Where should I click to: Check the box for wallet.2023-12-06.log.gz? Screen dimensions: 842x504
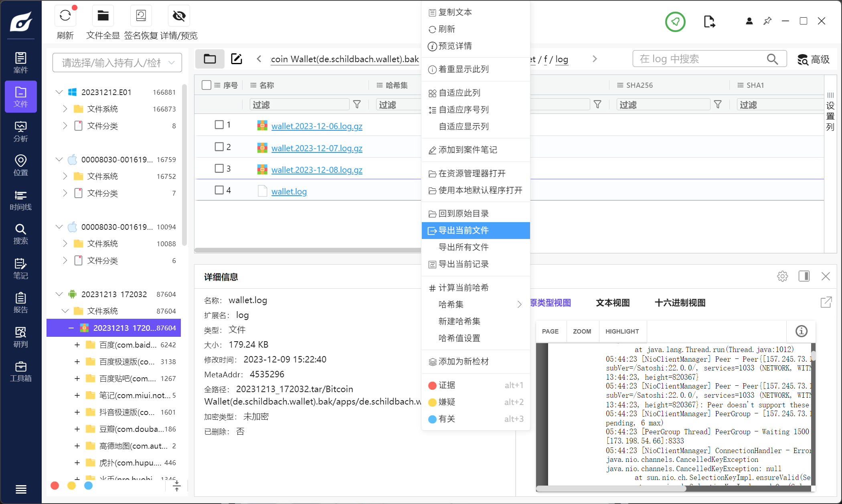[219, 125]
